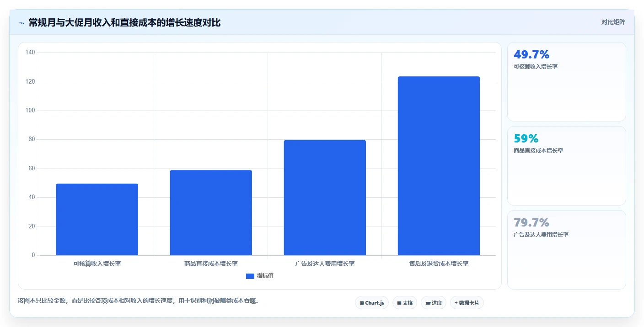Click the 可核算收入增长率 x-axis label
Screen dimensions: 644x327
tap(97, 264)
